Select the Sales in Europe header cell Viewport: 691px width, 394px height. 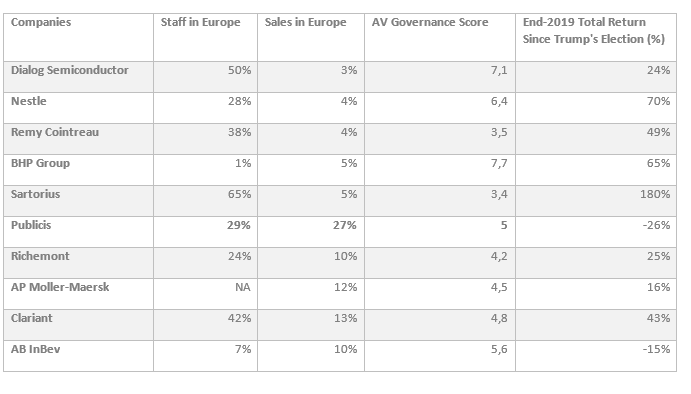[x=311, y=37]
